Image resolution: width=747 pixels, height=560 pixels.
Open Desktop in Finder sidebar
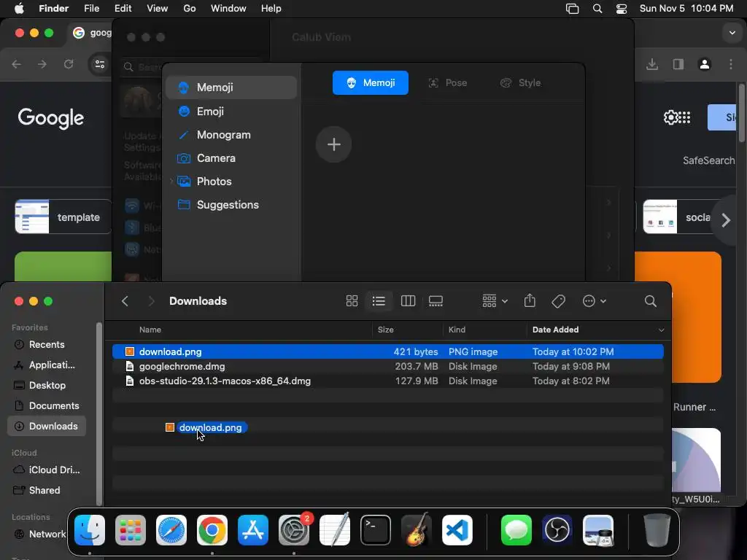47,385
